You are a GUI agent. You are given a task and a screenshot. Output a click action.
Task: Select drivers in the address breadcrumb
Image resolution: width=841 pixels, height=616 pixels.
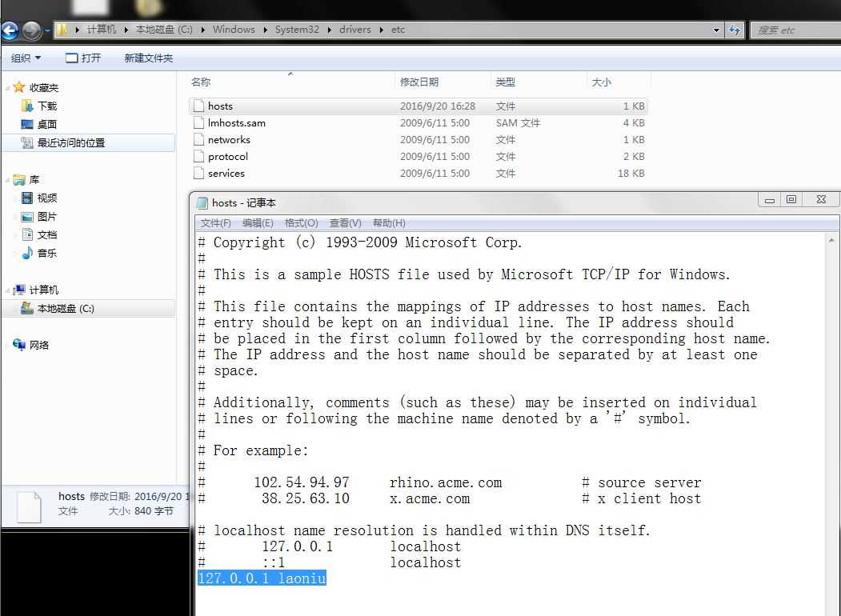(355, 30)
